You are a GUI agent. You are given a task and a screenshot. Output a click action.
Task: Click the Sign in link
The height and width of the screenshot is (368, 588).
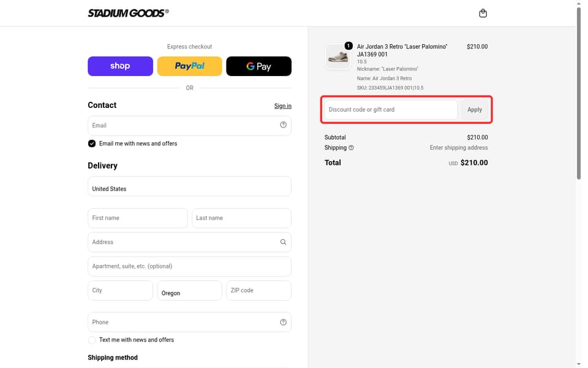click(283, 106)
